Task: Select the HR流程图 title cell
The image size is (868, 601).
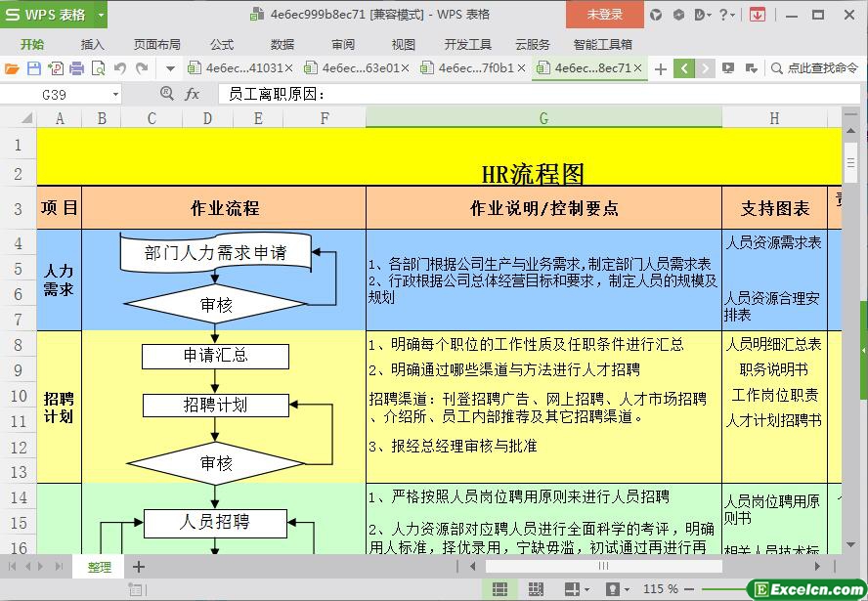Action: (533, 174)
